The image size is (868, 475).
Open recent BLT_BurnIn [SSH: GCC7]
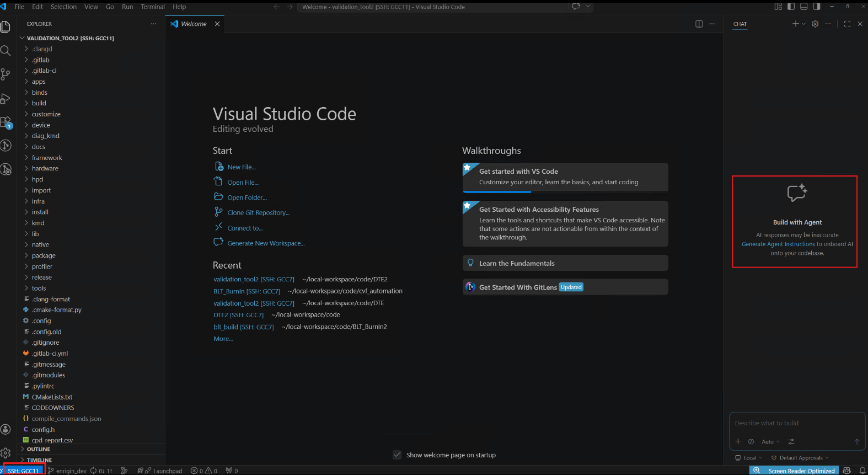[247, 291]
